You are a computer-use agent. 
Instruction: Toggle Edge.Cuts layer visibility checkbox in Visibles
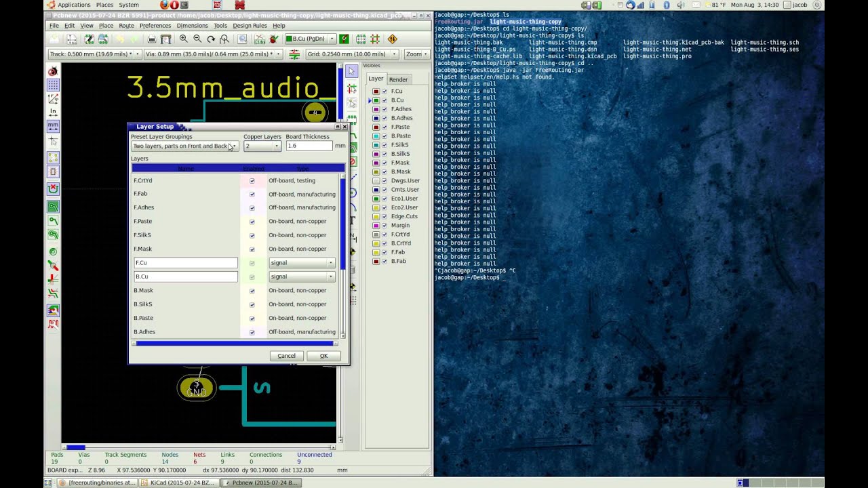pyautogui.click(x=384, y=216)
